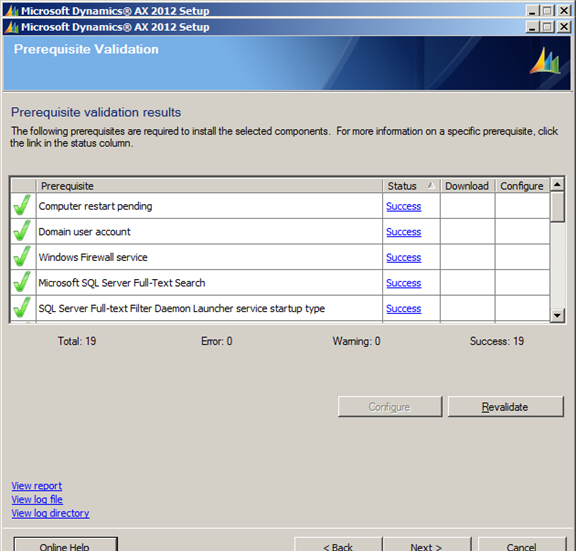Open Success link for Domain user account
The width and height of the screenshot is (576, 551).
click(403, 232)
